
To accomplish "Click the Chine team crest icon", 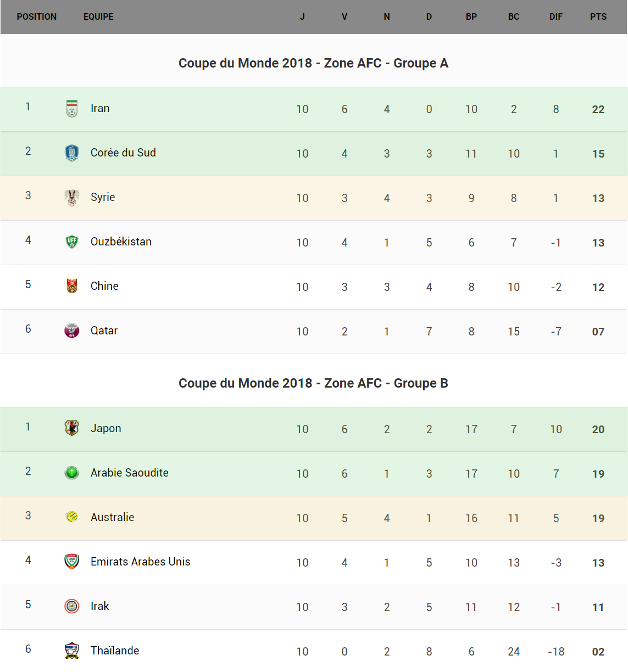I will coord(72,286).
